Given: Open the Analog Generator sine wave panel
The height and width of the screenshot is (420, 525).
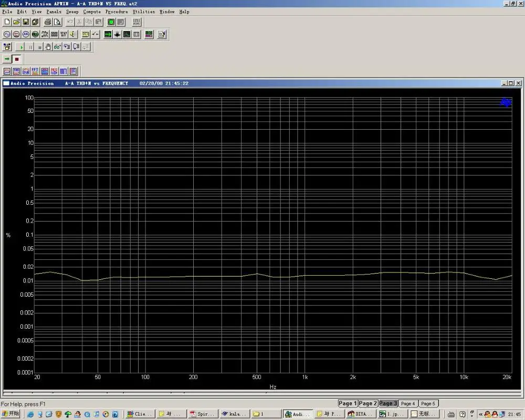Looking at the screenshot, I should point(7,34).
